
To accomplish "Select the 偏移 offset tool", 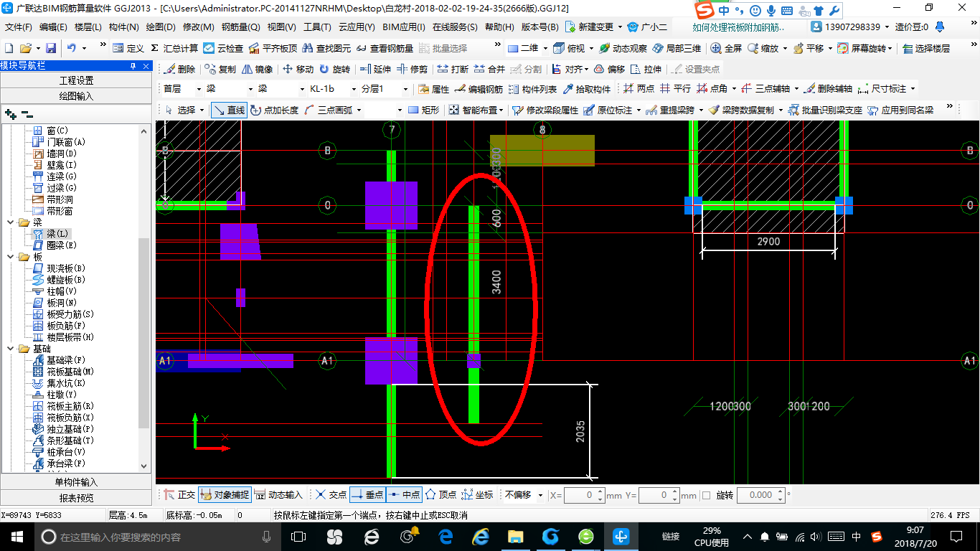I will click(608, 70).
